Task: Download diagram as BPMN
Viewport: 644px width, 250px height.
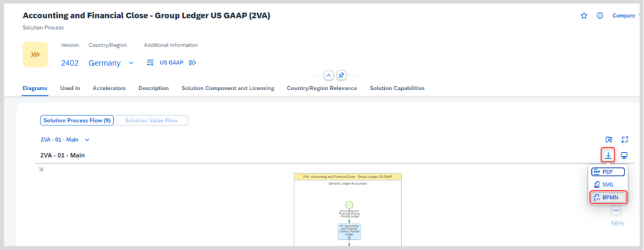Action: pyautogui.click(x=609, y=197)
